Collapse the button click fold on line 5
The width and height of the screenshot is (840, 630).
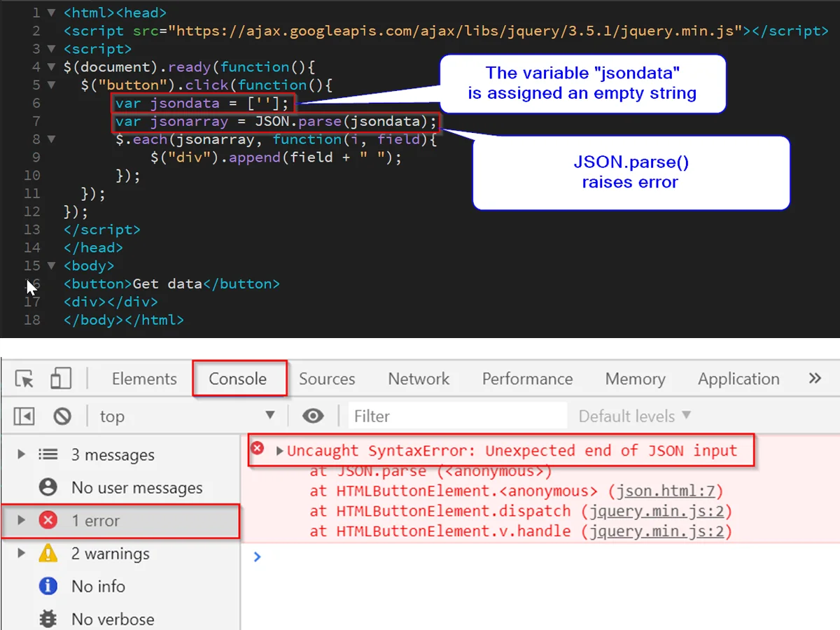51,85
